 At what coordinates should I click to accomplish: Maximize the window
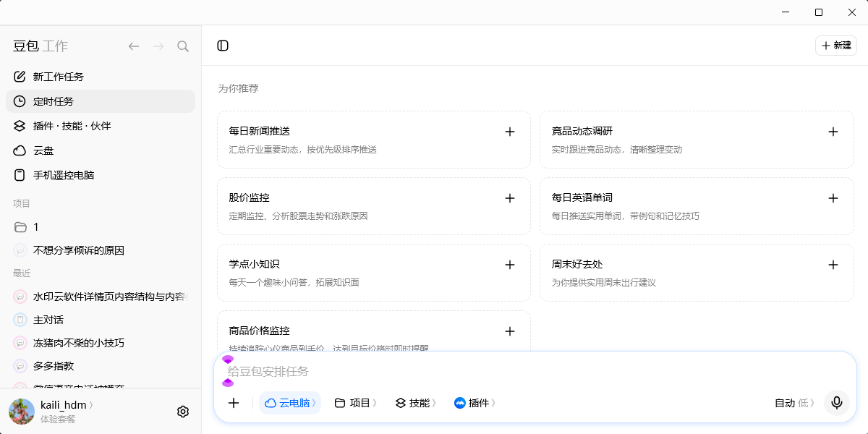pos(819,12)
